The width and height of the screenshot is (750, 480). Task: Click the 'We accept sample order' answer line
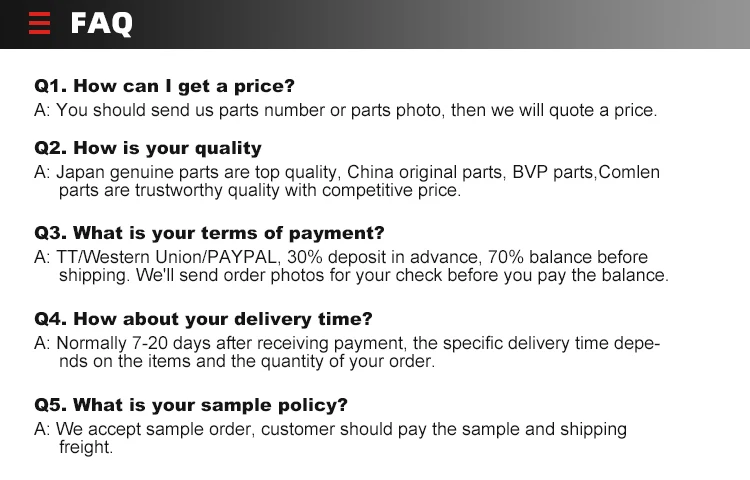click(x=331, y=429)
